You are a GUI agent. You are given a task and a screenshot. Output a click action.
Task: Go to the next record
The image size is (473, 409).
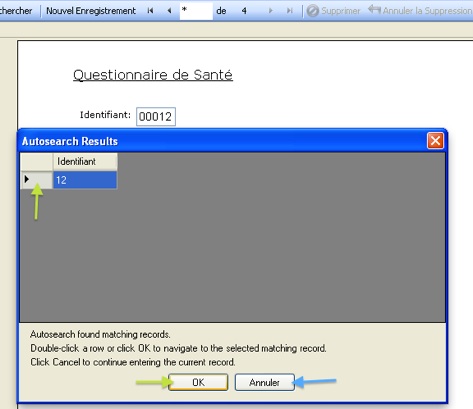click(x=270, y=11)
